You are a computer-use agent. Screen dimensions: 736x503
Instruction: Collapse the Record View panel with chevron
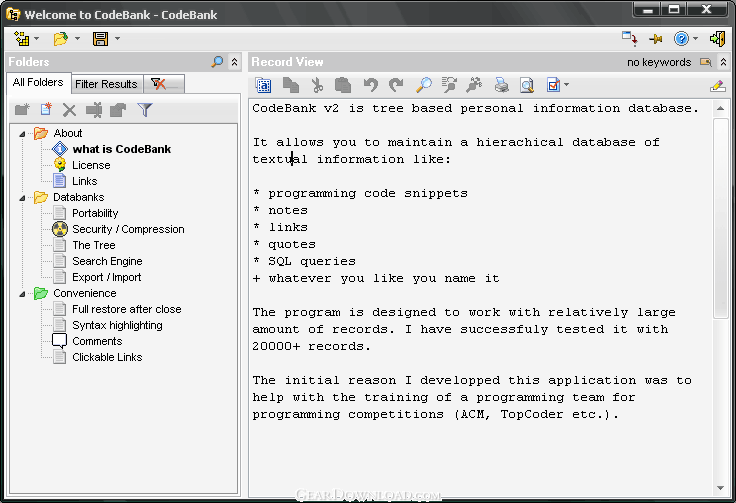723,62
